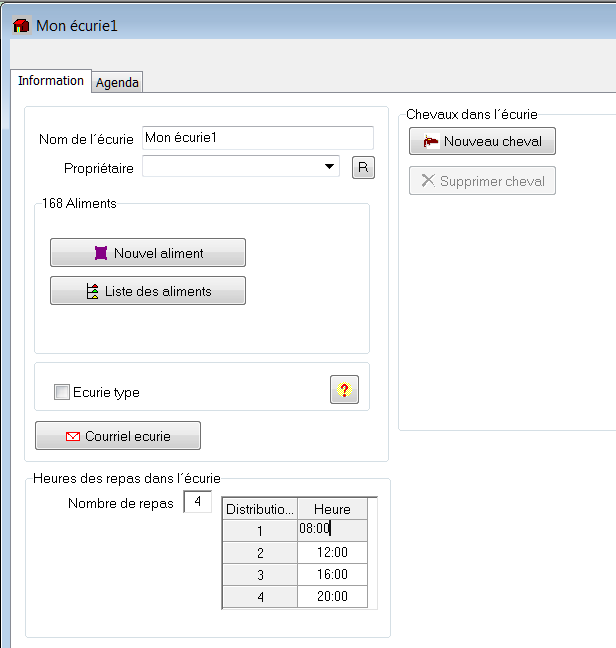Select the 12:00 meal time cell
The height and width of the screenshot is (648, 616).
pos(332,553)
